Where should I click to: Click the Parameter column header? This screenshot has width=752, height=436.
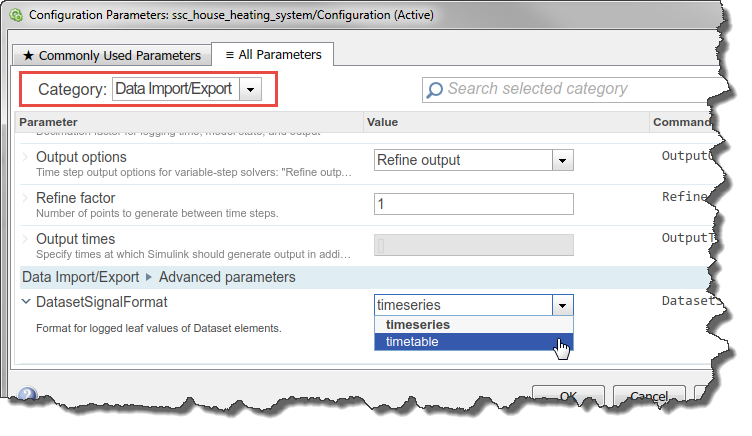49,122
